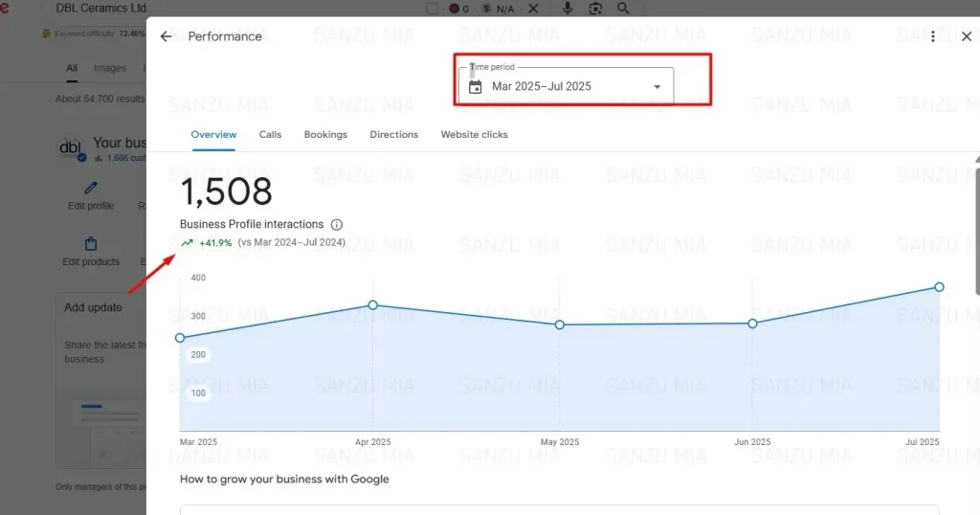The image size is (980, 515).
Task: Open the Website clicks tab
Action: pyautogui.click(x=474, y=135)
